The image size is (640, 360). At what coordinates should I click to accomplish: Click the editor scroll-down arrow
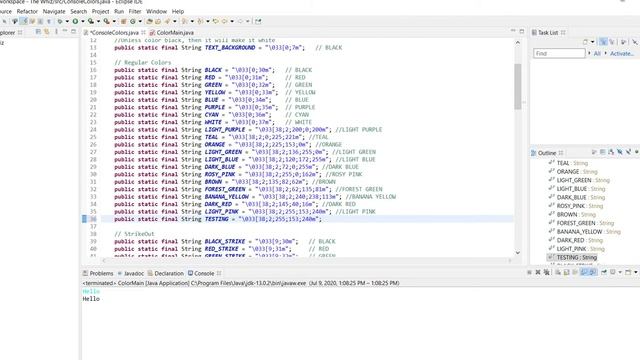tap(518, 253)
